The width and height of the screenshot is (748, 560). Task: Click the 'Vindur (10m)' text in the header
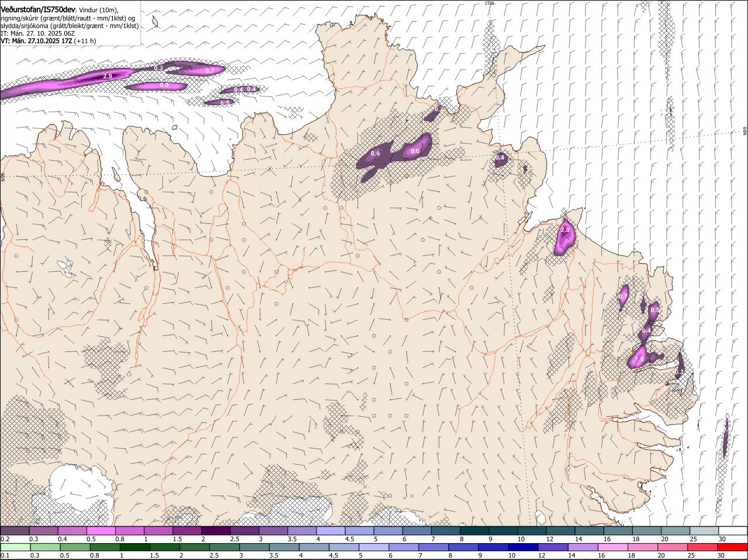[98, 10]
